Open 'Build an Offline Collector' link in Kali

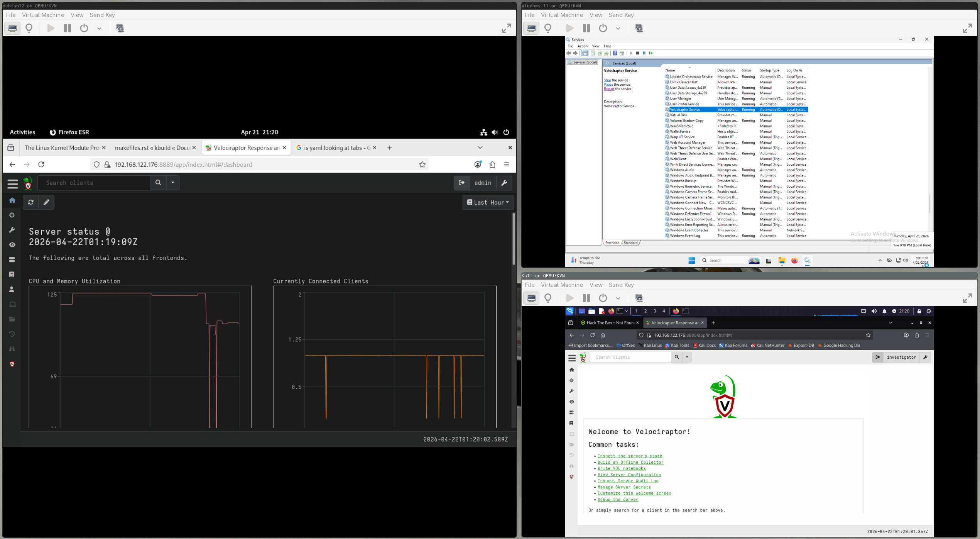click(x=630, y=462)
